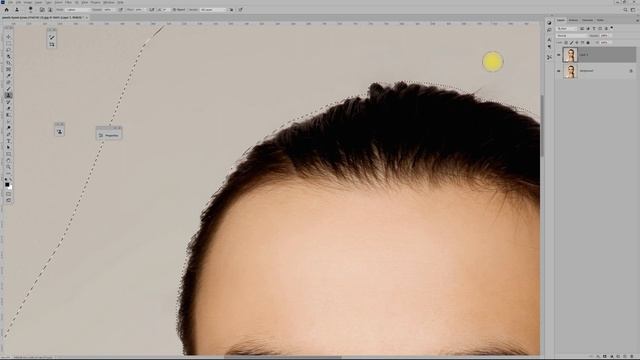
Task: Go to the Home screen icon
Action: pyautogui.click(x=7, y=10)
